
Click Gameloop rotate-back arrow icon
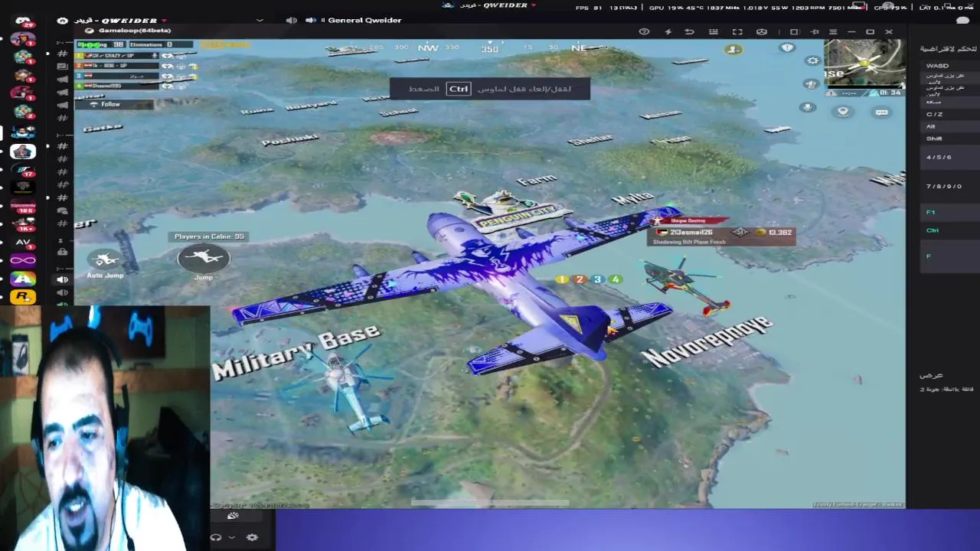(x=690, y=31)
